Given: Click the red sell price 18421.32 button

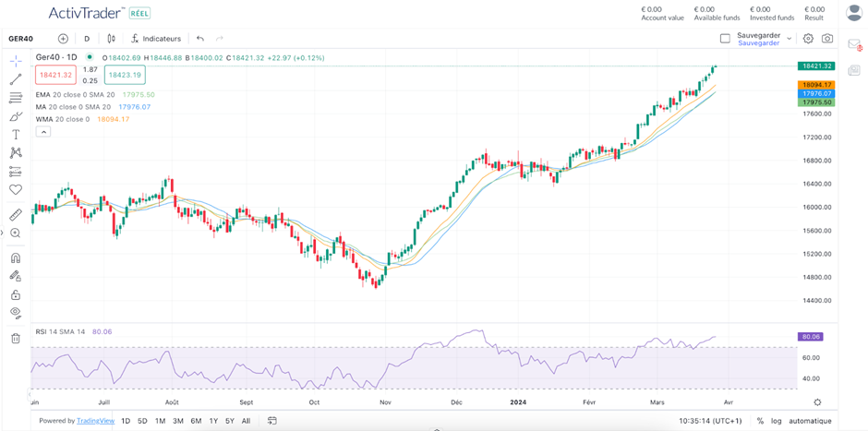Looking at the screenshot, I should (55, 75).
